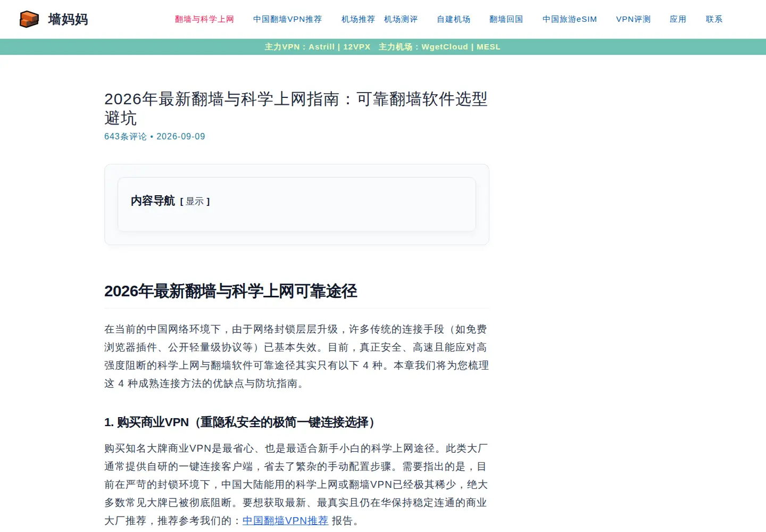The height and width of the screenshot is (532, 766).
Task: Click the orange brick logo icon
Action: pyautogui.click(x=29, y=19)
